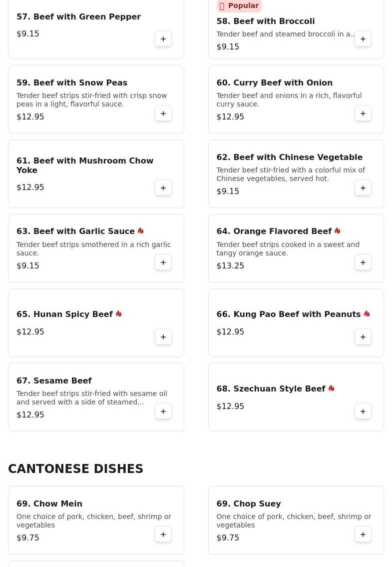Click the Cantonese Dishes section heading
Image resolution: width=392 pixels, height=567 pixels.
[x=76, y=469]
